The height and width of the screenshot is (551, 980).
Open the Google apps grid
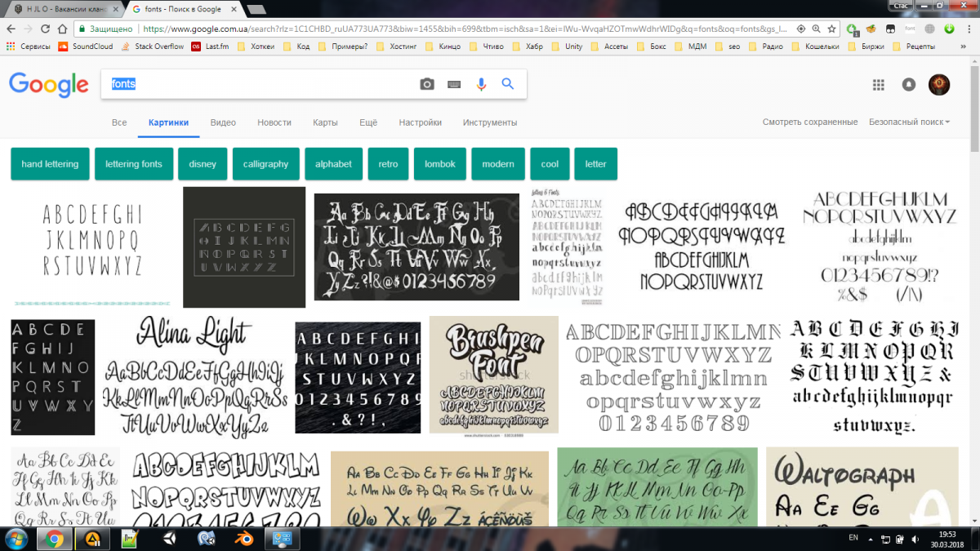point(879,85)
